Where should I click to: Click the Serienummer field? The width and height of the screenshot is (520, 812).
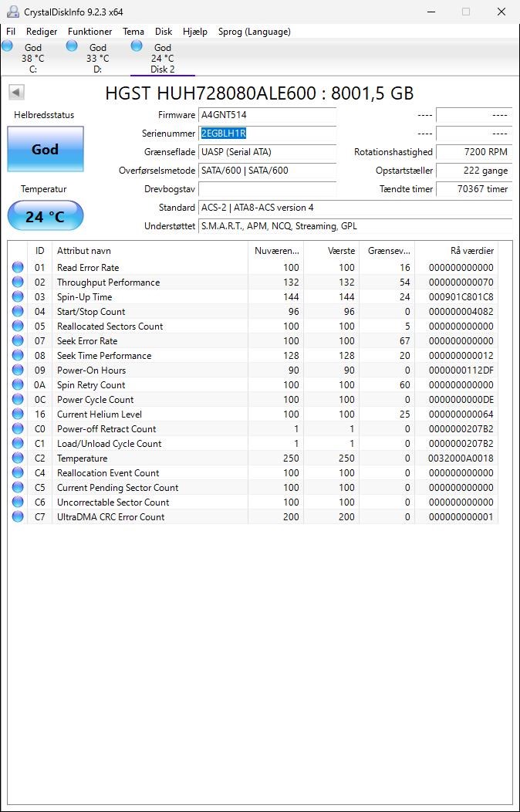[267, 134]
